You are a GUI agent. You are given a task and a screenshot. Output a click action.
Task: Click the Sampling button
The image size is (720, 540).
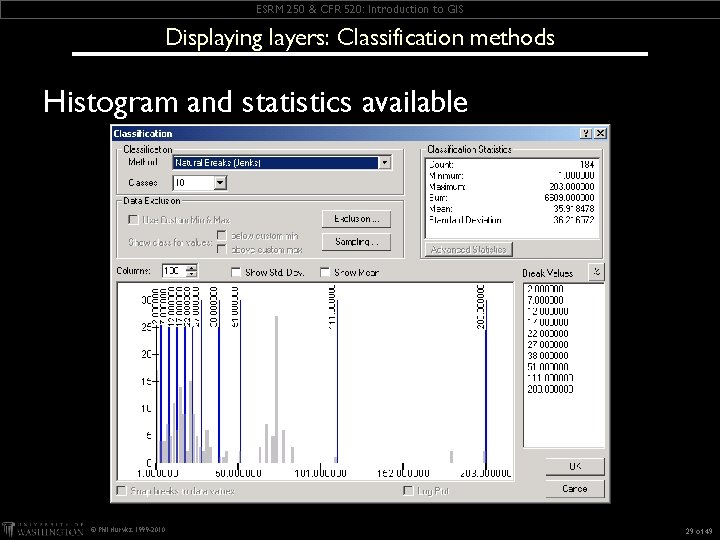click(x=356, y=242)
